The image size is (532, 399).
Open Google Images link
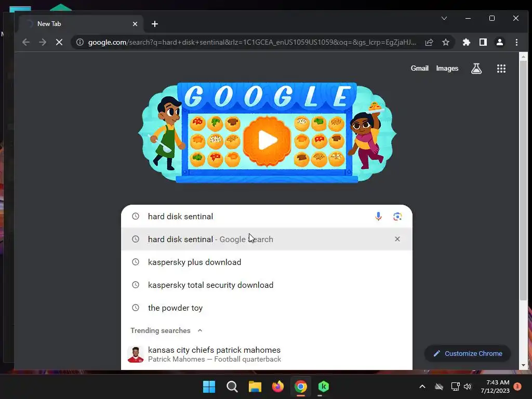[447, 68]
